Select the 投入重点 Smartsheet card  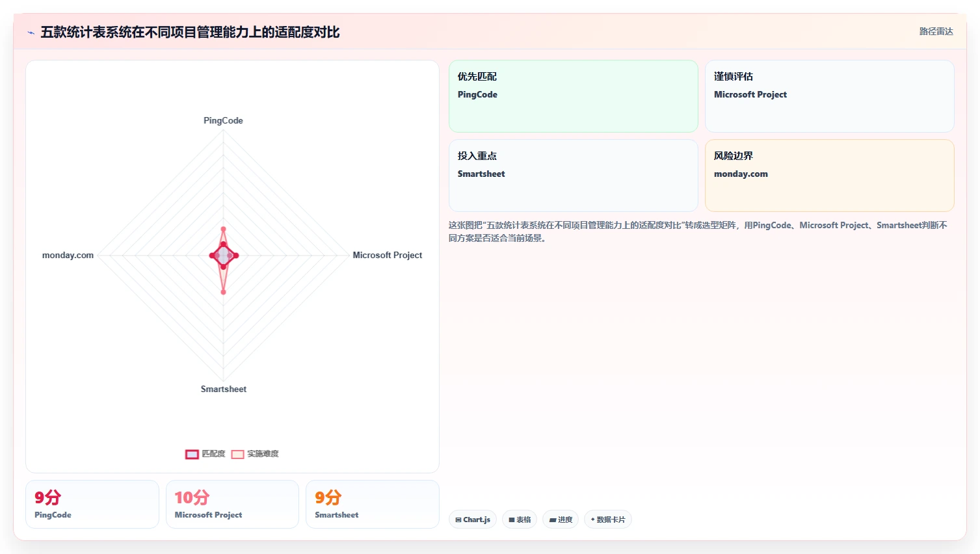pos(573,176)
